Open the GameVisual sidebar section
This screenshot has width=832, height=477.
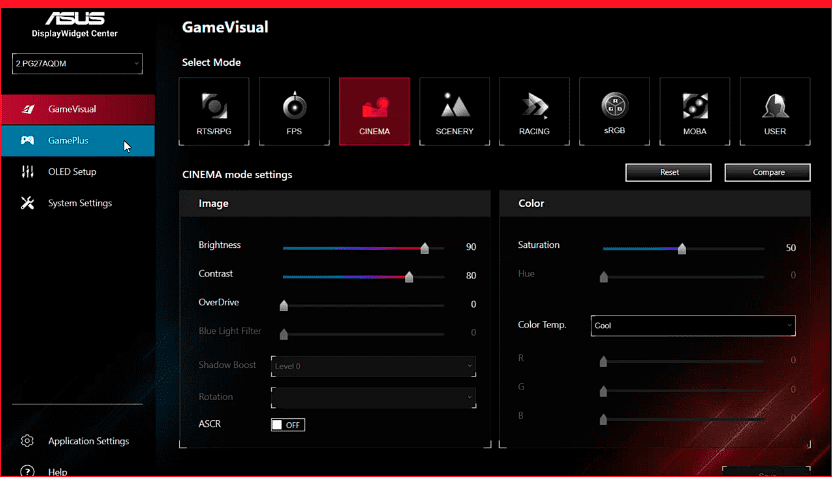(x=78, y=109)
